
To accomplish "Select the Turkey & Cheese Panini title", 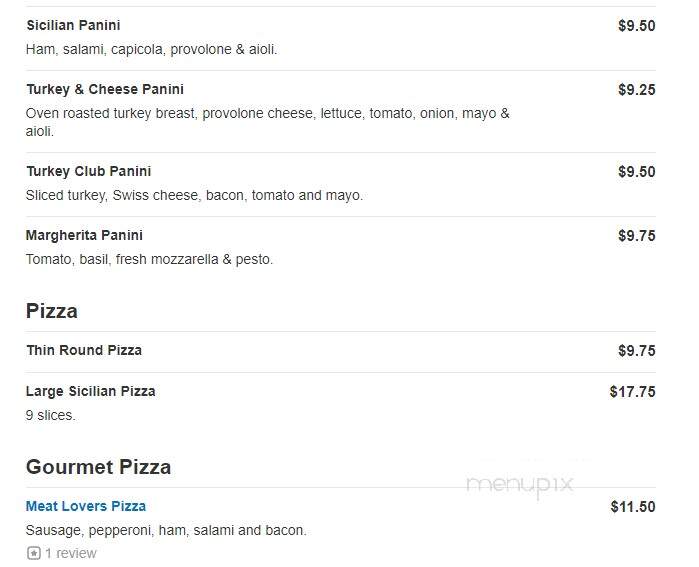I will pos(105,90).
